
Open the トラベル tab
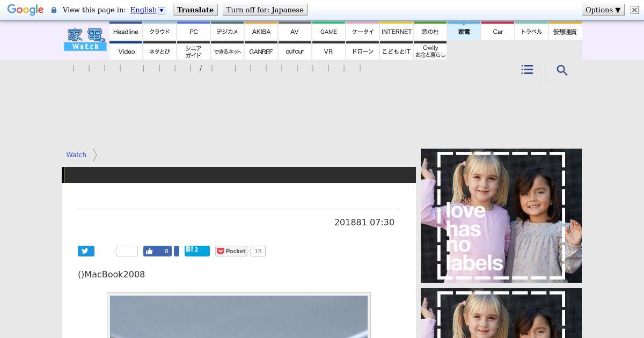click(531, 31)
